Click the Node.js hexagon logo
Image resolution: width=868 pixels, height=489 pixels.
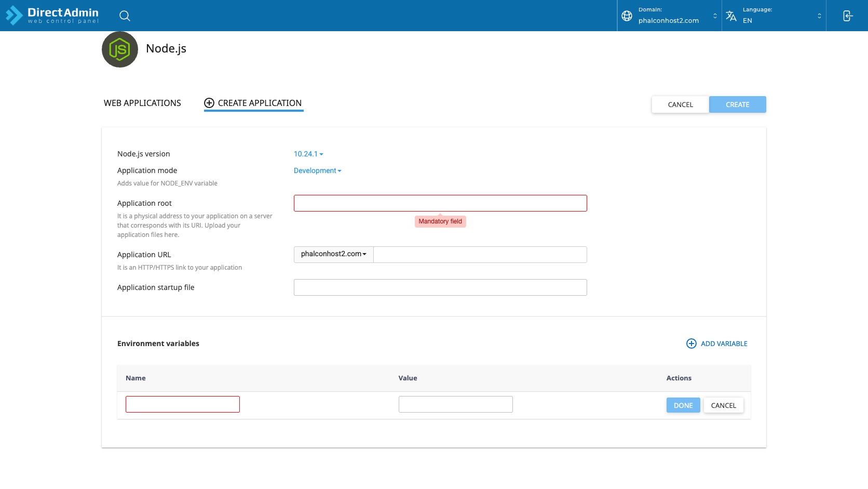[120, 49]
